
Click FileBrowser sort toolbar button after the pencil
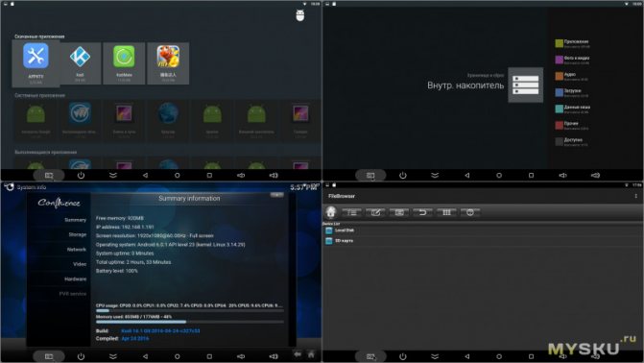click(x=399, y=212)
